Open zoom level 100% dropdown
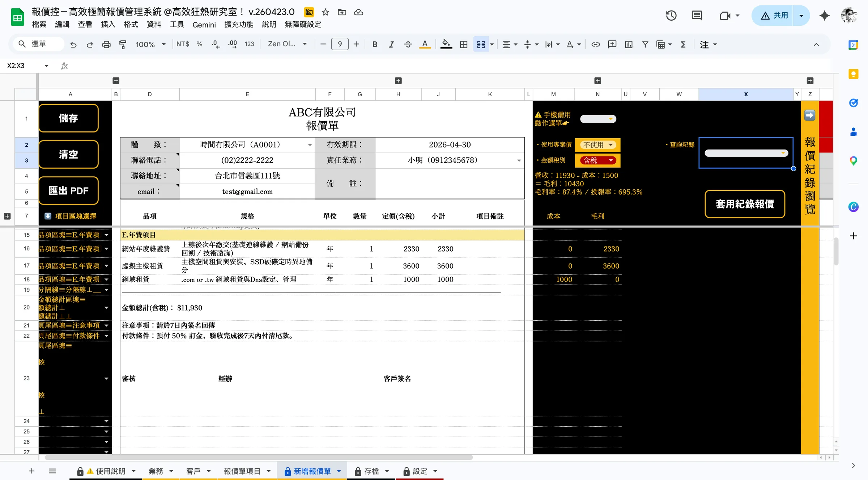868x480 pixels. 150,44
